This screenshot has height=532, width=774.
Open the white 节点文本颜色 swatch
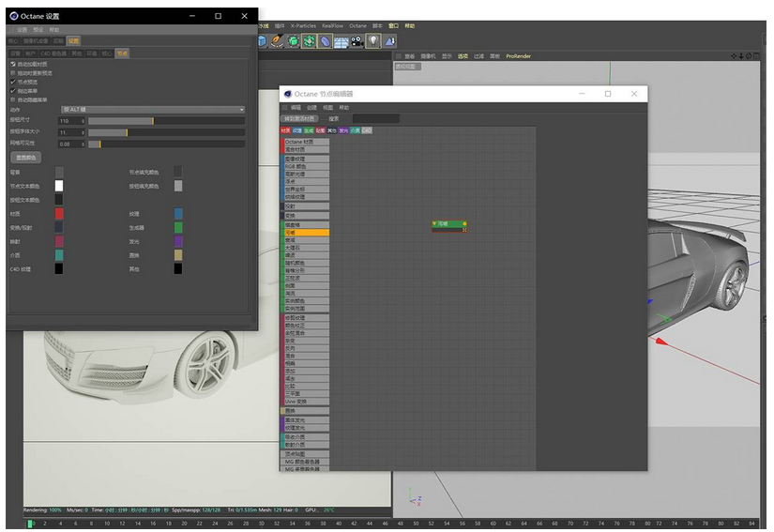[59, 186]
